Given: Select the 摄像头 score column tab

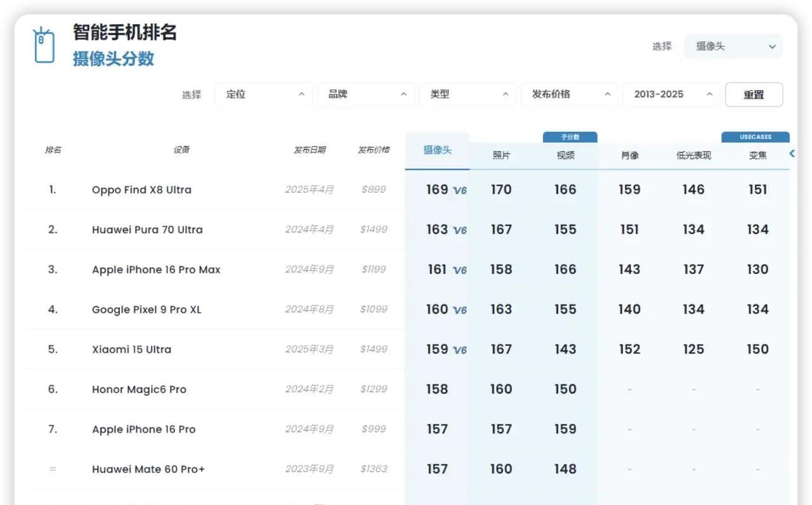Looking at the screenshot, I should click(x=437, y=151).
